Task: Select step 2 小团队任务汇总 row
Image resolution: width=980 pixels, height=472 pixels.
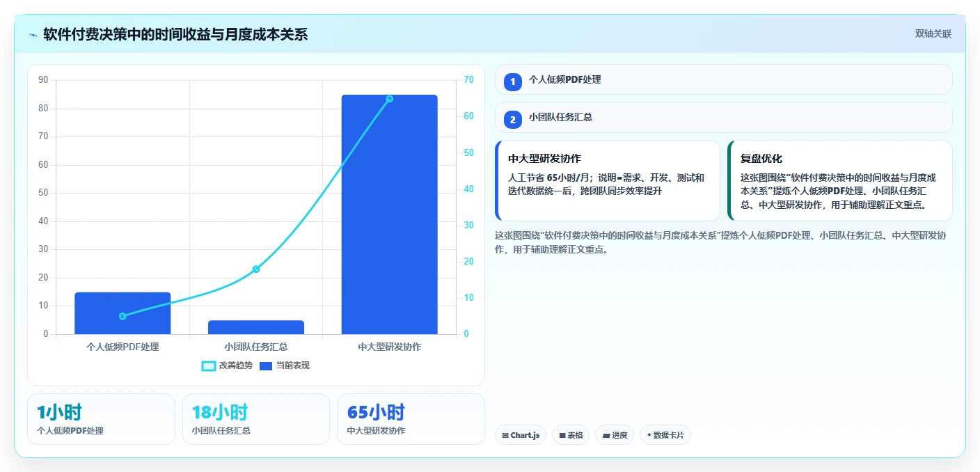Action: (x=724, y=118)
